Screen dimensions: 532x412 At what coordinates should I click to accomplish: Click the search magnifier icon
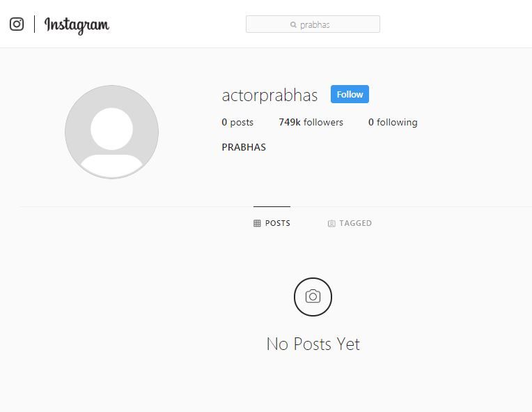tap(293, 24)
